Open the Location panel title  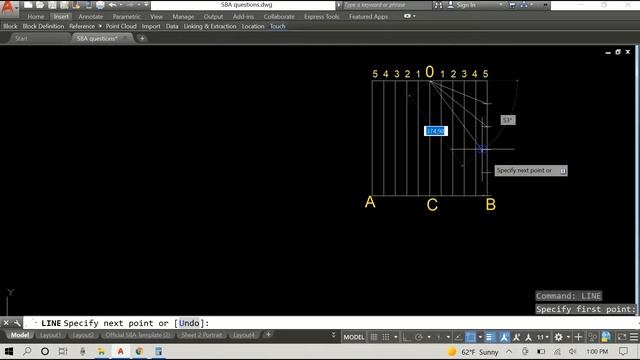click(x=253, y=26)
